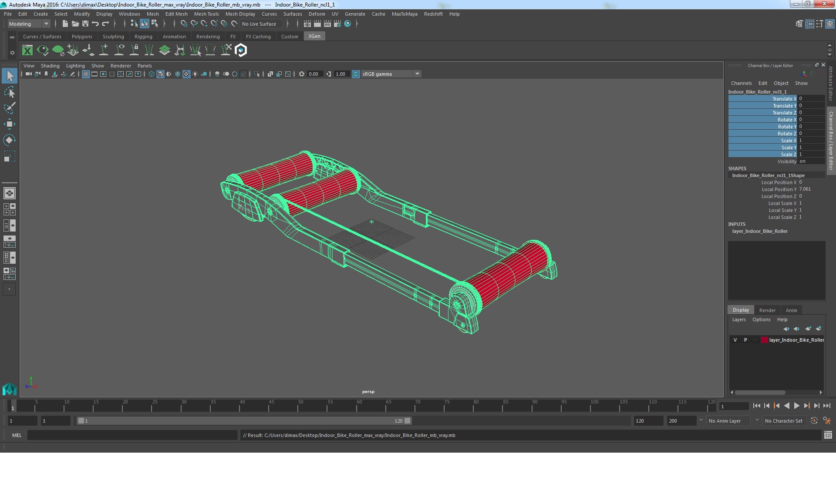Open the Deform menu

pos(317,14)
